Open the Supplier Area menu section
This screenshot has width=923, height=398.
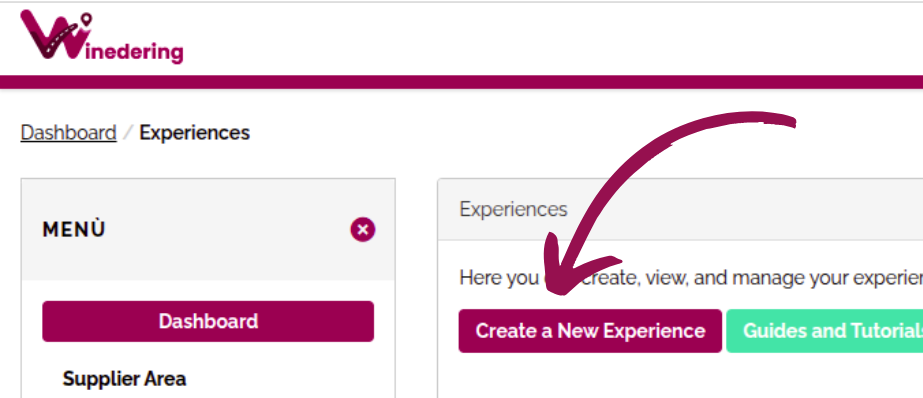124,379
